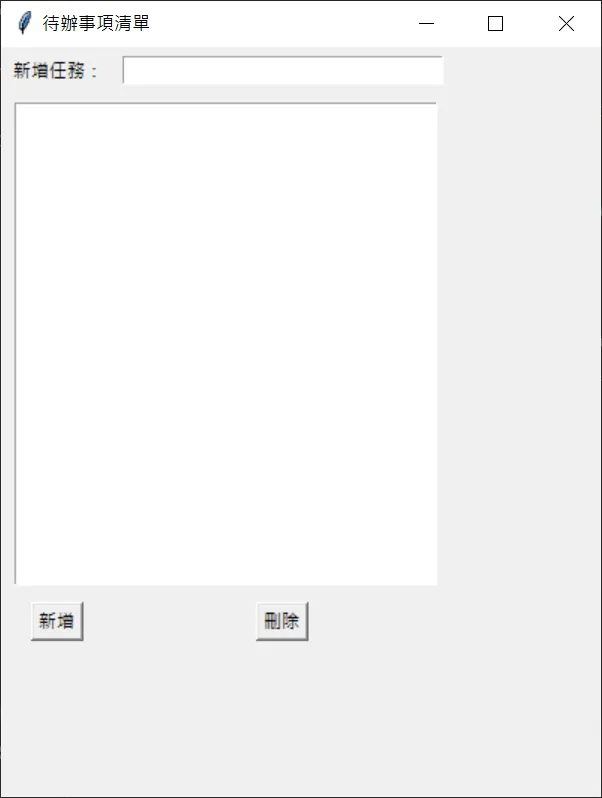Click the gray area right of the listbox
Image resolution: width=602 pixels, height=798 pixels.
tap(519, 344)
